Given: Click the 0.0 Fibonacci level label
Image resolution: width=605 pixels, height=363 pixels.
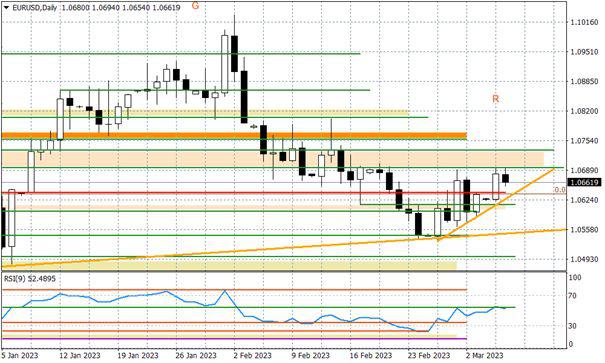Looking at the screenshot, I should click(559, 190).
